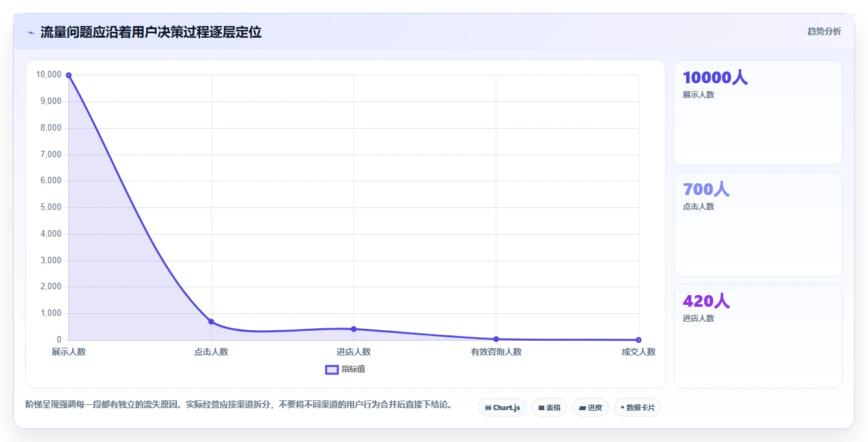This screenshot has width=868, height=442.
Task: Click the lightning icon beside the title
Action: point(31,32)
